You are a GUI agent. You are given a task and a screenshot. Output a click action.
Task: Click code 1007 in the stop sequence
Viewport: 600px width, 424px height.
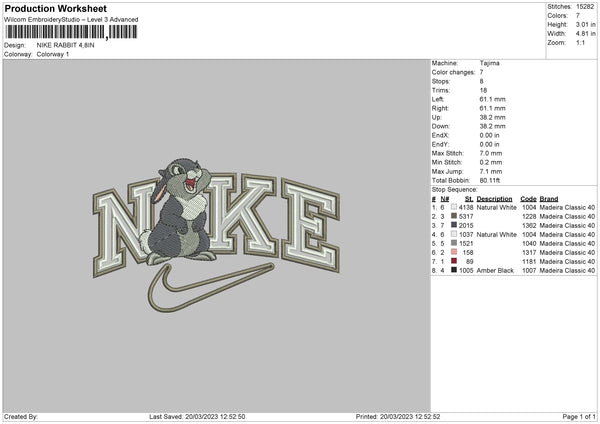(529, 271)
